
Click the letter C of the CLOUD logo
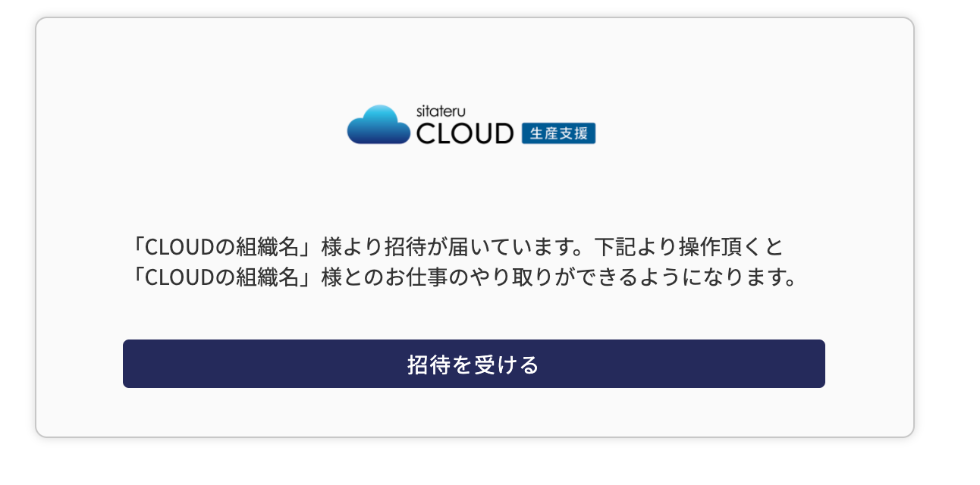tap(425, 134)
